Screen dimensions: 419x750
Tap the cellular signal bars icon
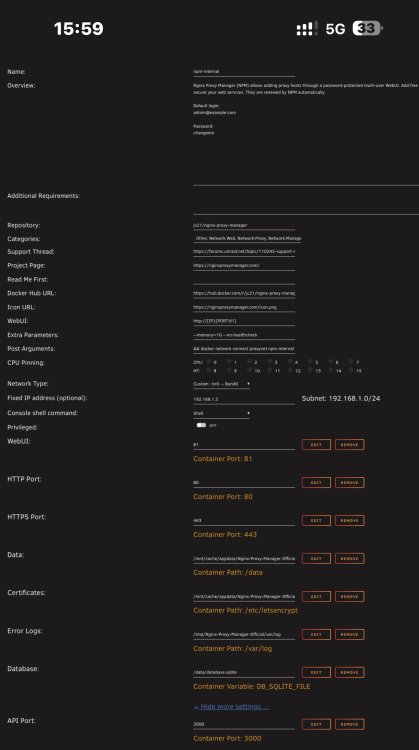click(x=307, y=29)
